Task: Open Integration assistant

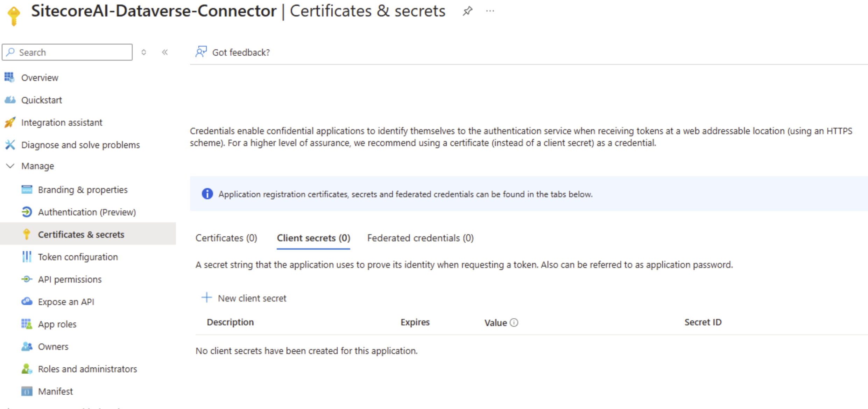Action: point(62,122)
